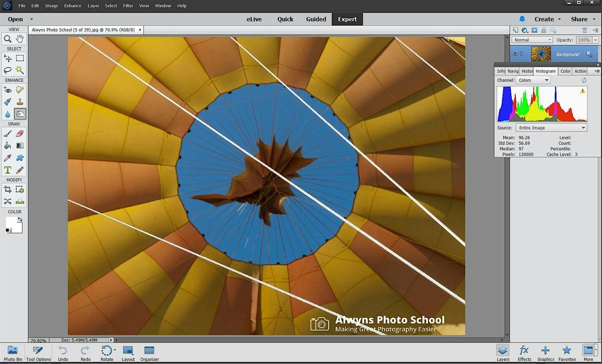Select the Clone Stamp tool

[x=20, y=102]
